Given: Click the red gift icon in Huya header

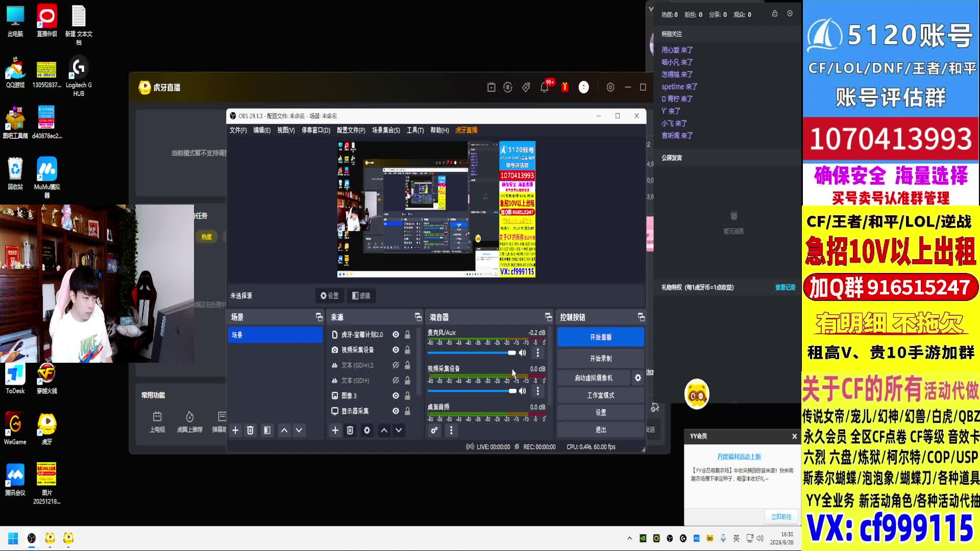Looking at the screenshot, I should click(x=565, y=87).
